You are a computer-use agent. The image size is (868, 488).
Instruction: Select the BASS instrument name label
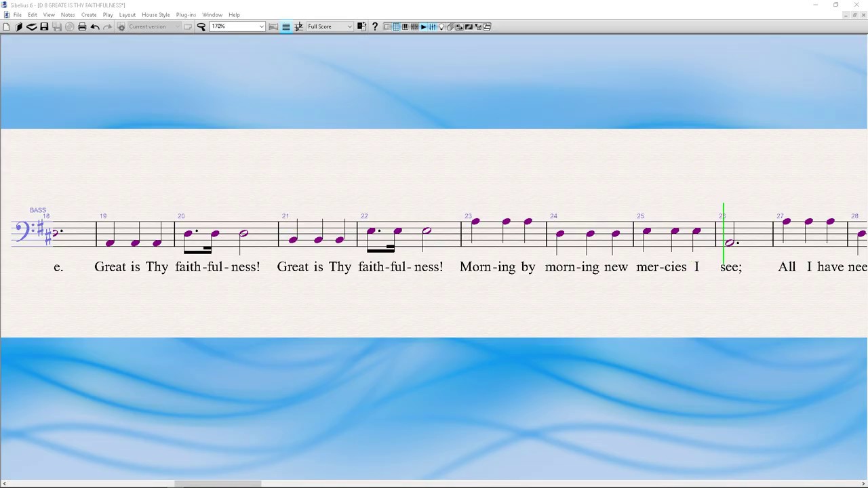click(x=38, y=210)
